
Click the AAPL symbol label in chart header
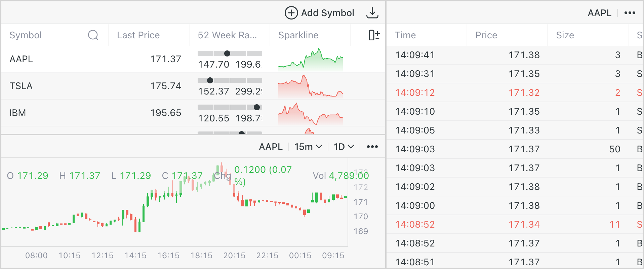pyautogui.click(x=271, y=147)
